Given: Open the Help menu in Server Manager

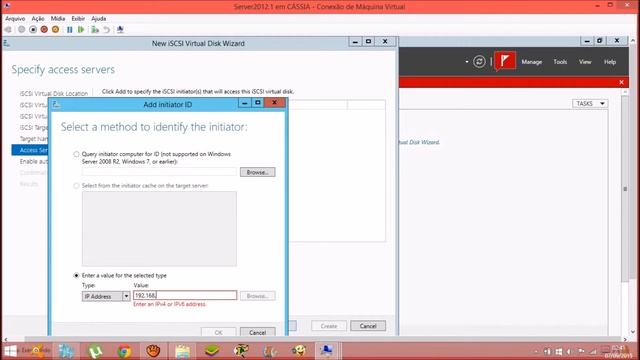Looking at the screenshot, I should coord(610,62).
